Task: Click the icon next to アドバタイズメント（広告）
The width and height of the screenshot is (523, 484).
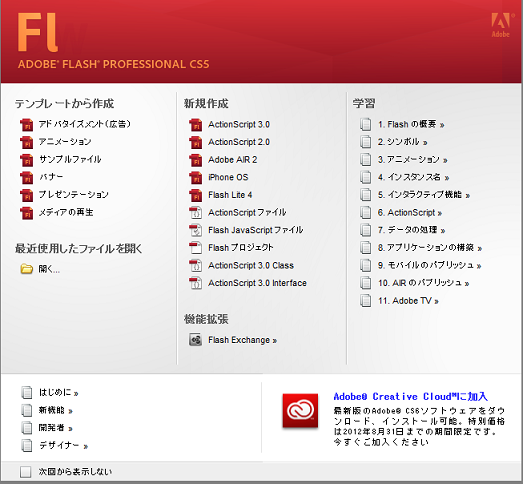Action: [27, 125]
